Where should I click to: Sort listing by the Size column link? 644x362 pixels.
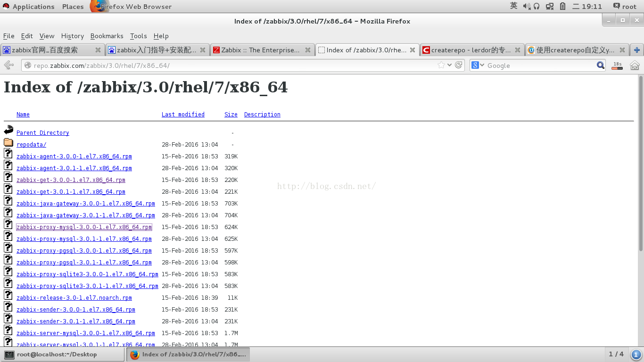(x=231, y=115)
